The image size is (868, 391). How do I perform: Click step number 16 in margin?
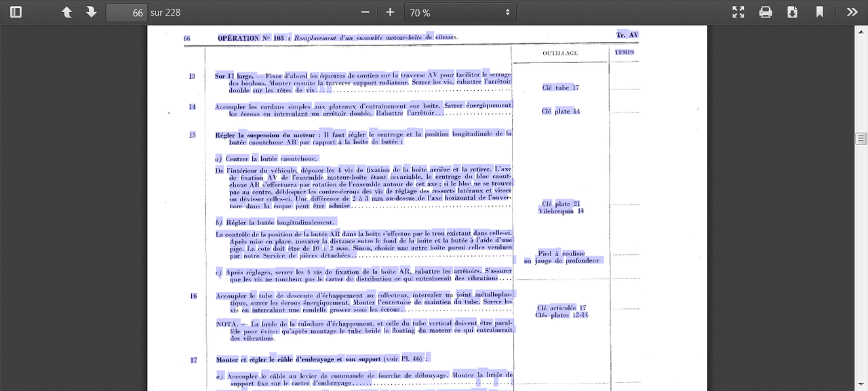193,296
